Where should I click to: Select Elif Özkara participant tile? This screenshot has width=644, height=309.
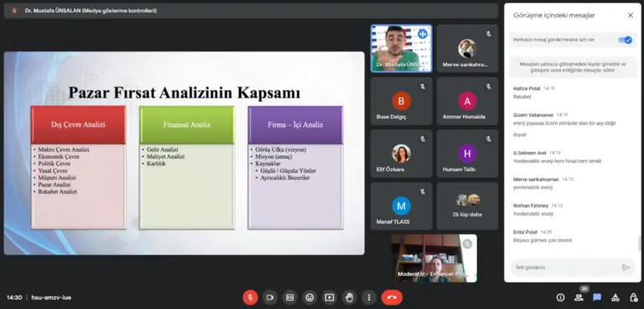click(402, 154)
